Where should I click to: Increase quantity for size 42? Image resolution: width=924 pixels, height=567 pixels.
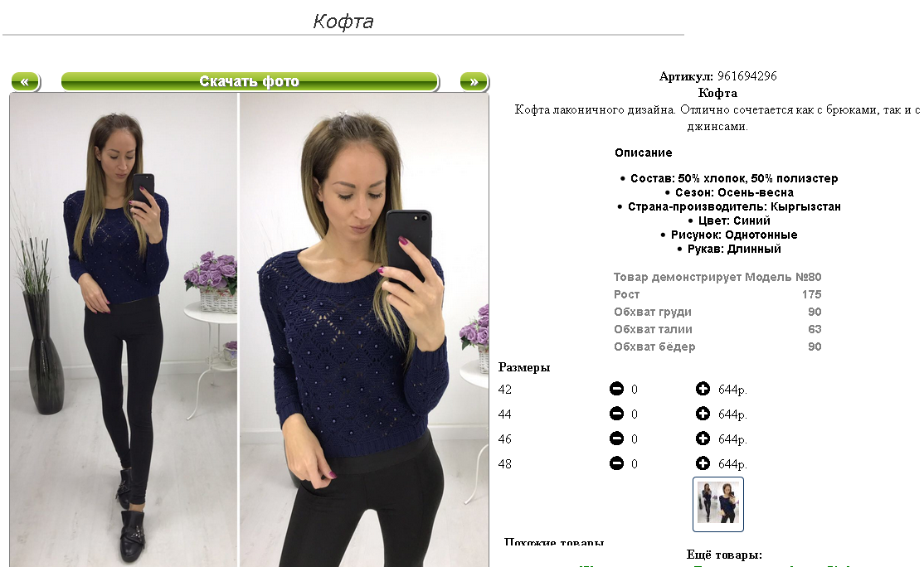point(703,389)
